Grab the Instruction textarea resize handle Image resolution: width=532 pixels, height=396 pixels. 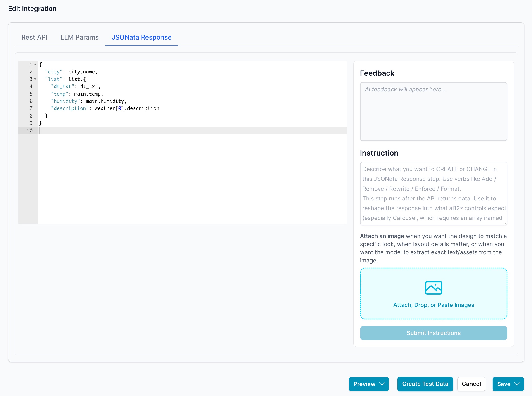[505, 223]
